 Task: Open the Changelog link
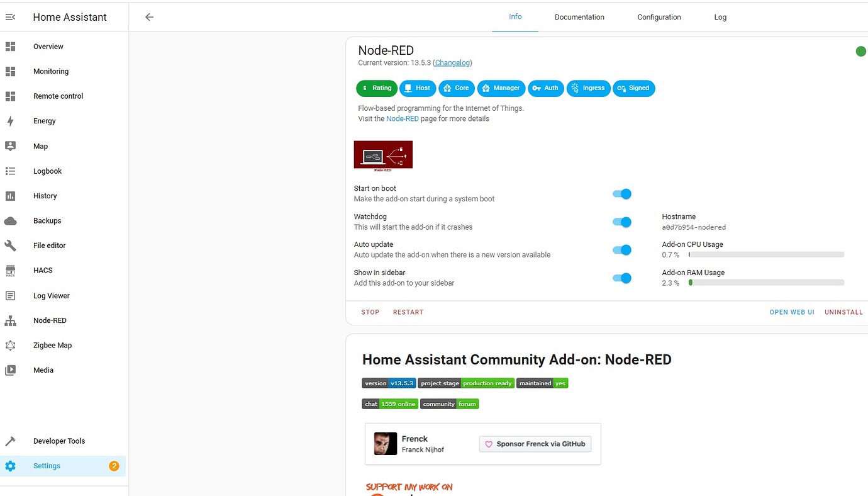452,63
